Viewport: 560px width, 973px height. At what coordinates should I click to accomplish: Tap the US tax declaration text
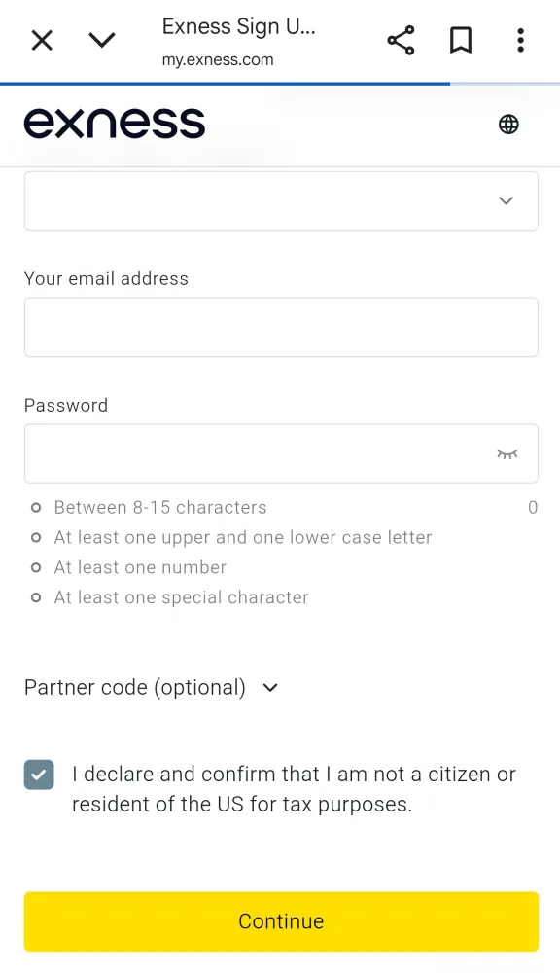[294, 789]
